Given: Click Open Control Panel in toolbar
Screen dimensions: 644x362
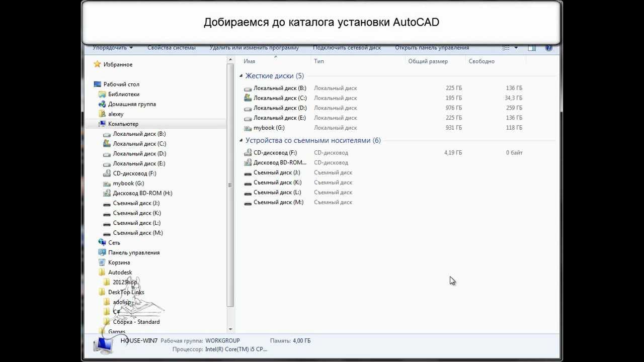Looking at the screenshot, I should [x=432, y=48].
